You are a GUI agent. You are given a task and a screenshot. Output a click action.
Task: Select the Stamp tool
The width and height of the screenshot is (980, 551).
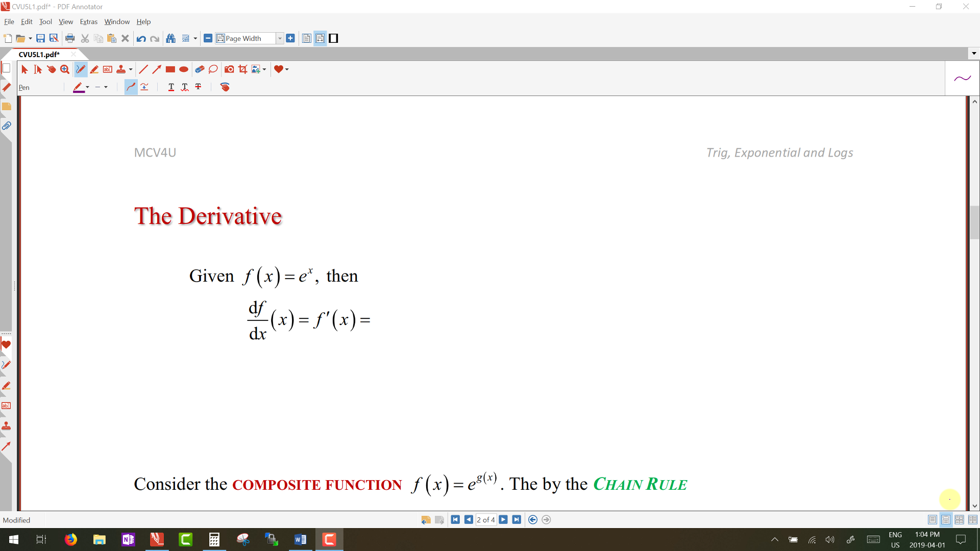pyautogui.click(x=121, y=69)
